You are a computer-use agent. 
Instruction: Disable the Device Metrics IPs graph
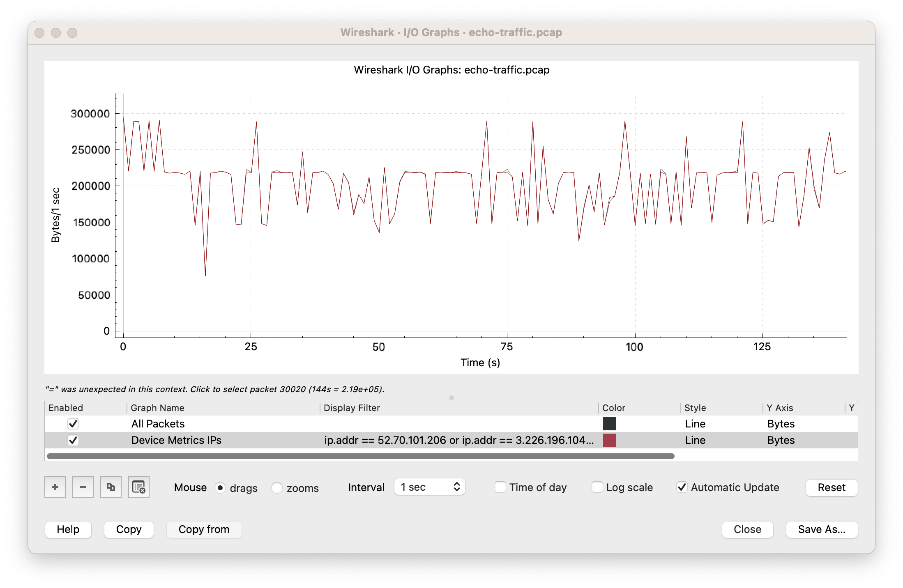point(73,440)
